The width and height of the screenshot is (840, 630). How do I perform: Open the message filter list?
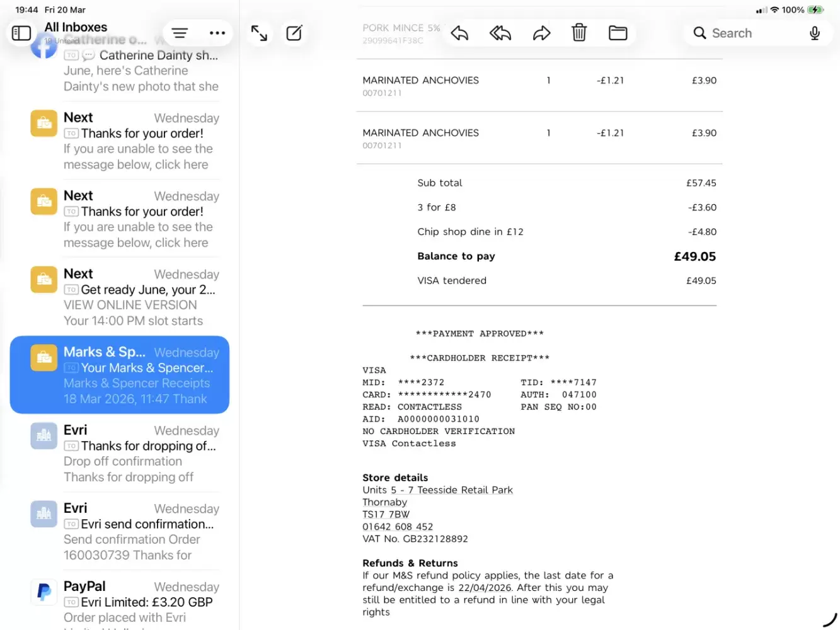click(x=180, y=33)
